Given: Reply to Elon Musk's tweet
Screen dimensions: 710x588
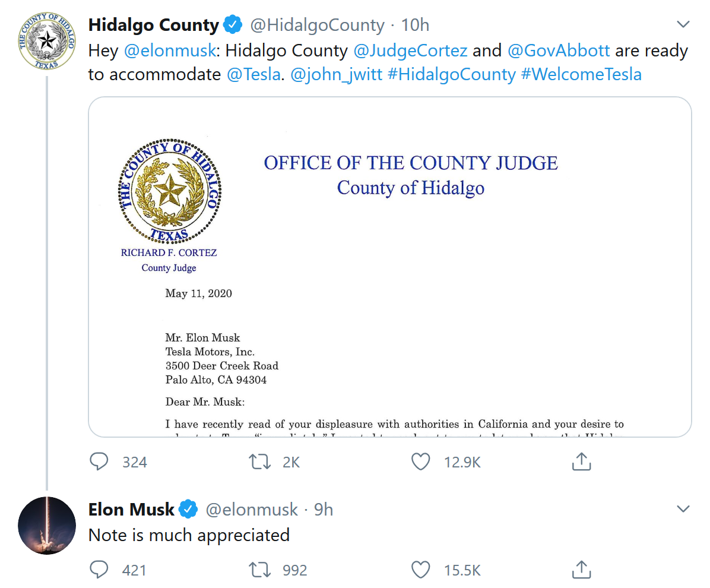Looking at the screenshot, I should tap(99, 570).
